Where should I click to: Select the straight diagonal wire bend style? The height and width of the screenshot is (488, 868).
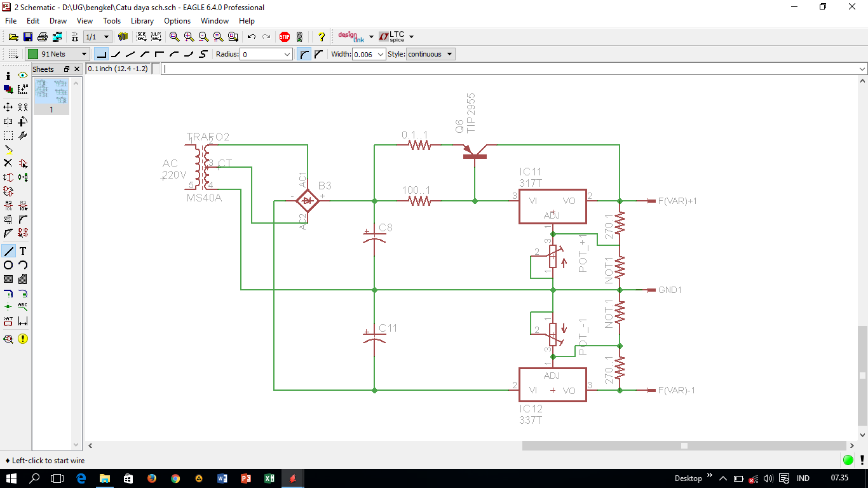click(130, 54)
